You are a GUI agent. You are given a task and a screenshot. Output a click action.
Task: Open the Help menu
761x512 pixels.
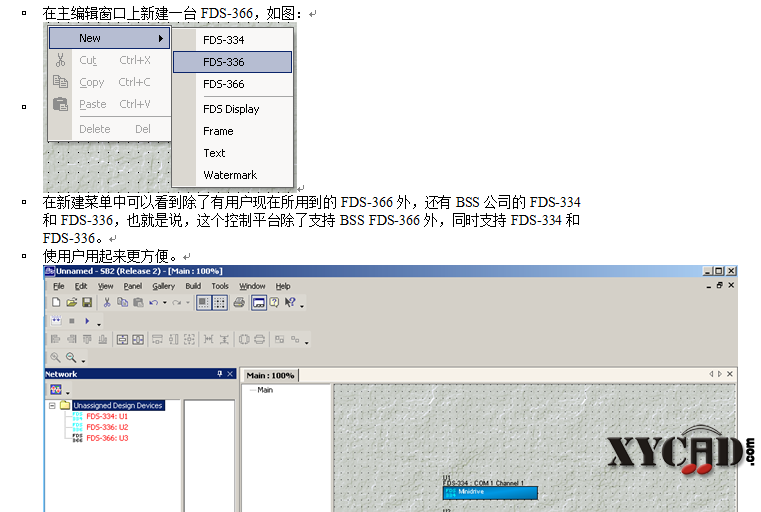point(283,286)
